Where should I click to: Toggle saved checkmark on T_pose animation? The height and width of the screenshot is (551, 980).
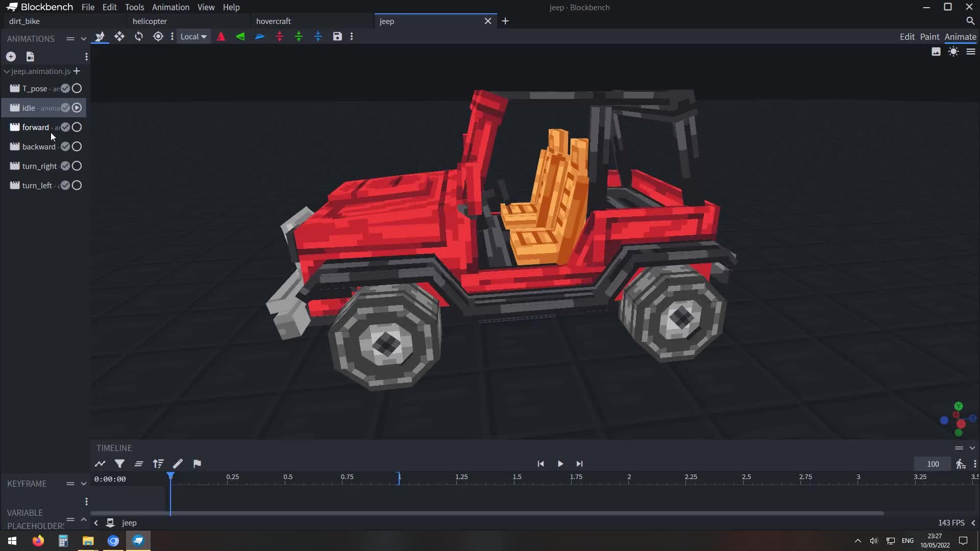click(65, 88)
